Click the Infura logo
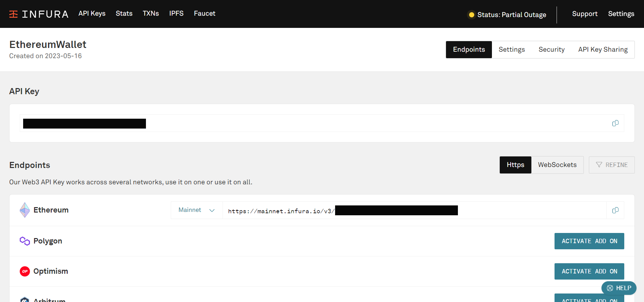644x302 pixels. coord(39,14)
